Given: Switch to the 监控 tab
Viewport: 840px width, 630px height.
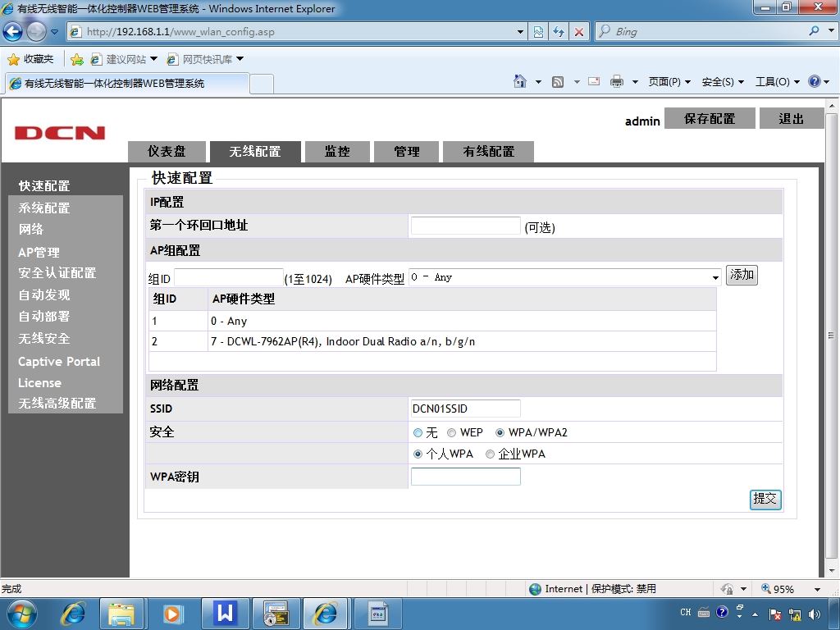Looking at the screenshot, I should [337, 152].
